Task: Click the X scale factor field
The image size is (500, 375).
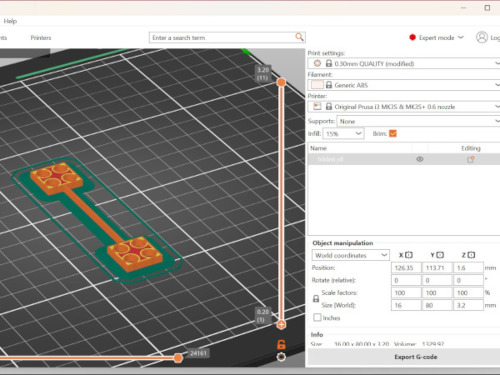Action: (406, 293)
